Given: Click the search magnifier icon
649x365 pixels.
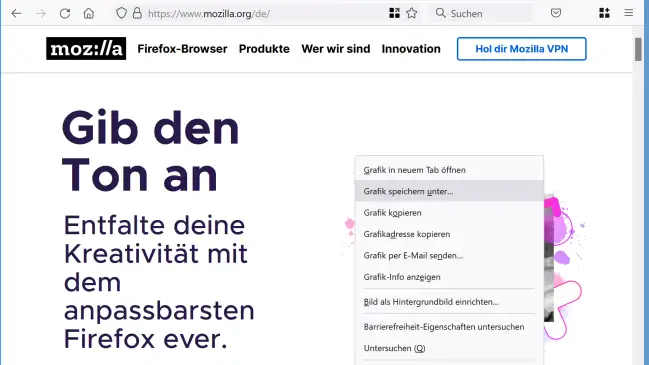Looking at the screenshot, I should 441,13.
